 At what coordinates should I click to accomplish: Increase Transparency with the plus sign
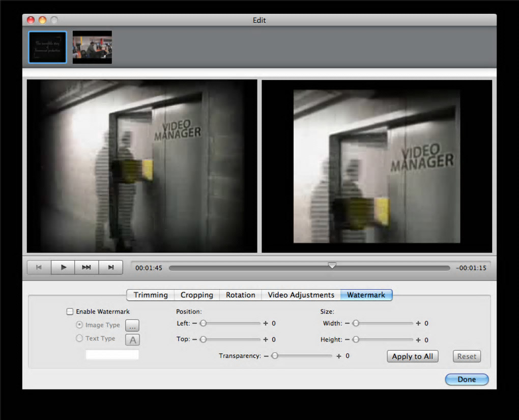[338, 356]
